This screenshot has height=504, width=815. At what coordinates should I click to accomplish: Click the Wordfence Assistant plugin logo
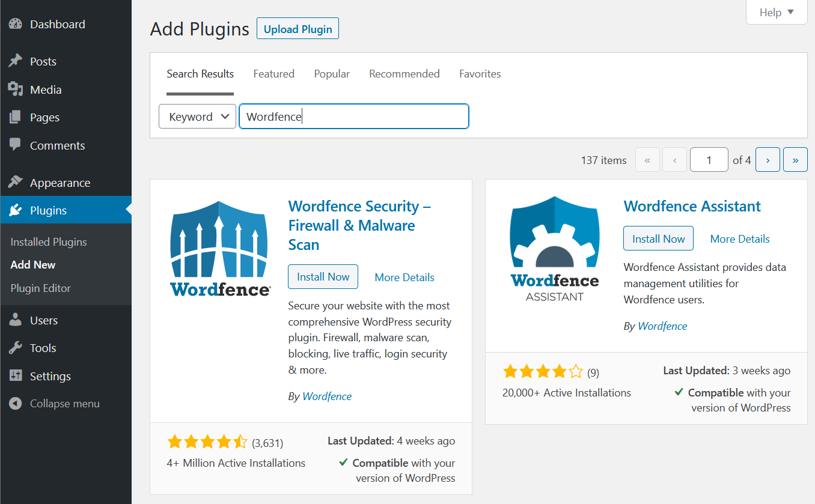555,247
